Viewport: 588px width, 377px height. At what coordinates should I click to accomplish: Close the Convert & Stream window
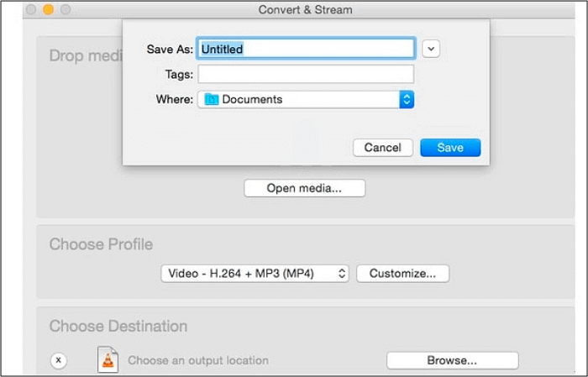29,10
